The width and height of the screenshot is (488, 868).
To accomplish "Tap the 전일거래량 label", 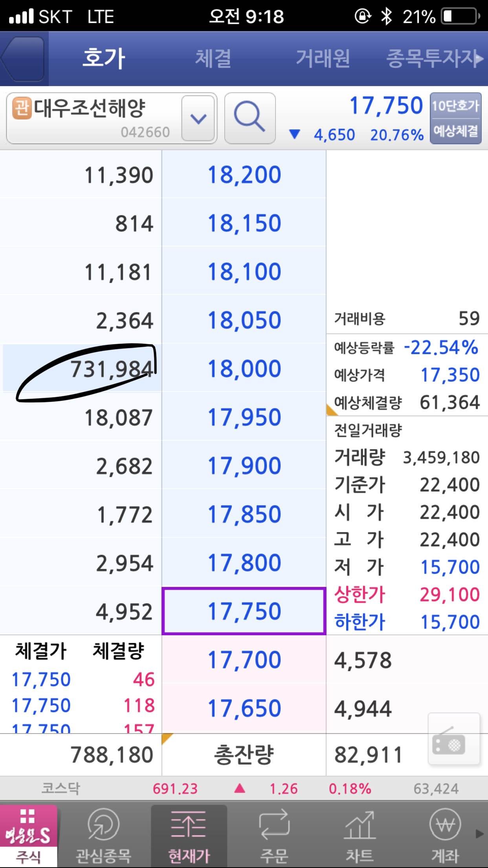I will click(x=368, y=430).
